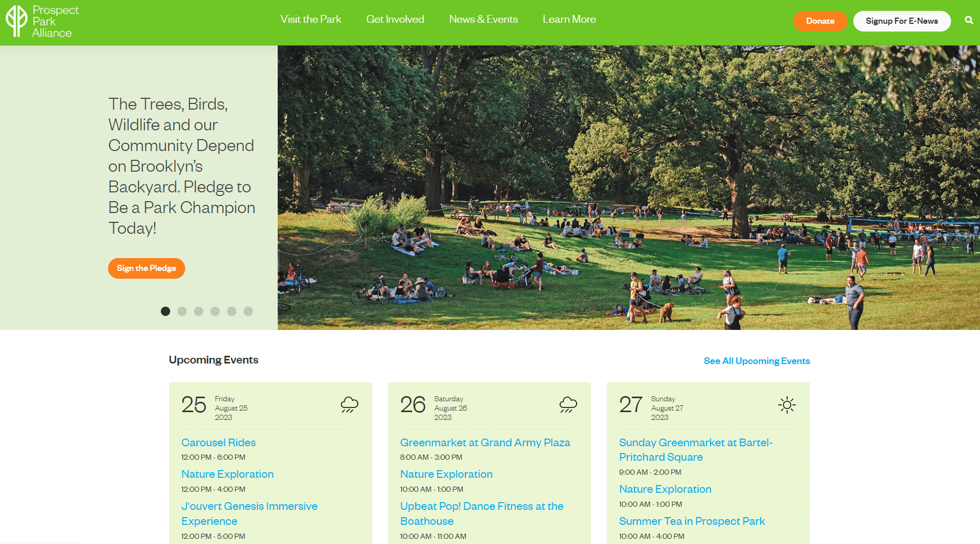
Task: Click the 12:00 PM - 6:00 PM time
Action: tap(213, 457)
